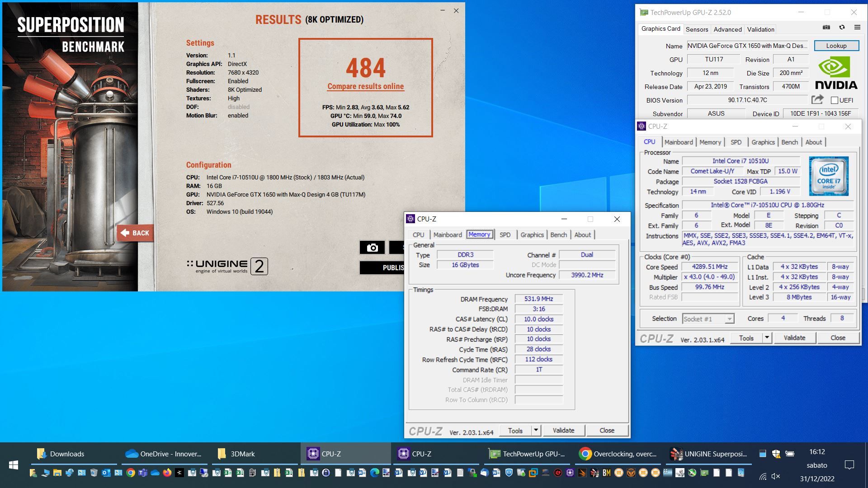Launch small CPU-Z icon in quick-launch row

[570, 473]
